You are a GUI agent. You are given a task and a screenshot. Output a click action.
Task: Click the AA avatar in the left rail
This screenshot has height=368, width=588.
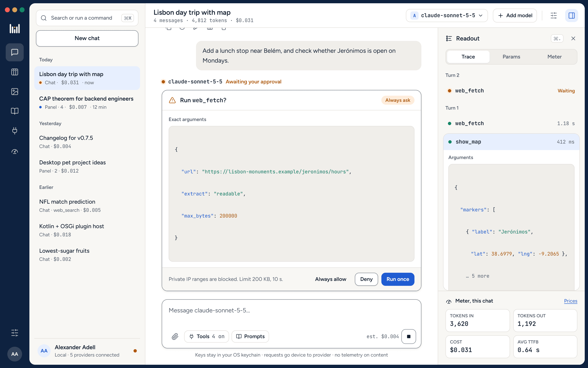point(14,354)
